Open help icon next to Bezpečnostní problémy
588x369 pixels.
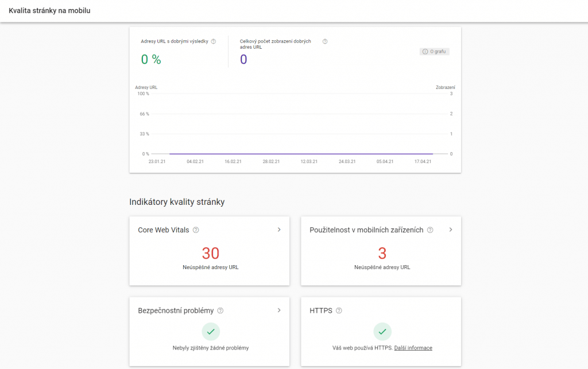point(220,310)
